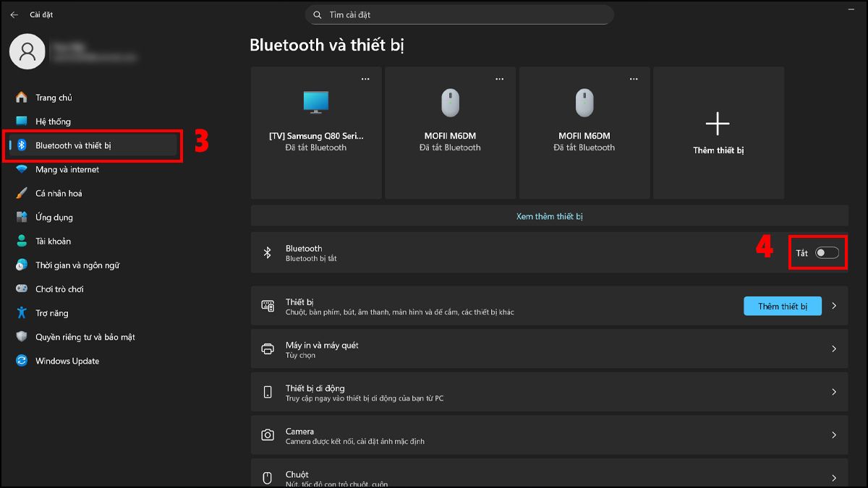Click the 'Bluetooth bị tắt' status text
Screen dimensions: 868x488
click(311, 258)
